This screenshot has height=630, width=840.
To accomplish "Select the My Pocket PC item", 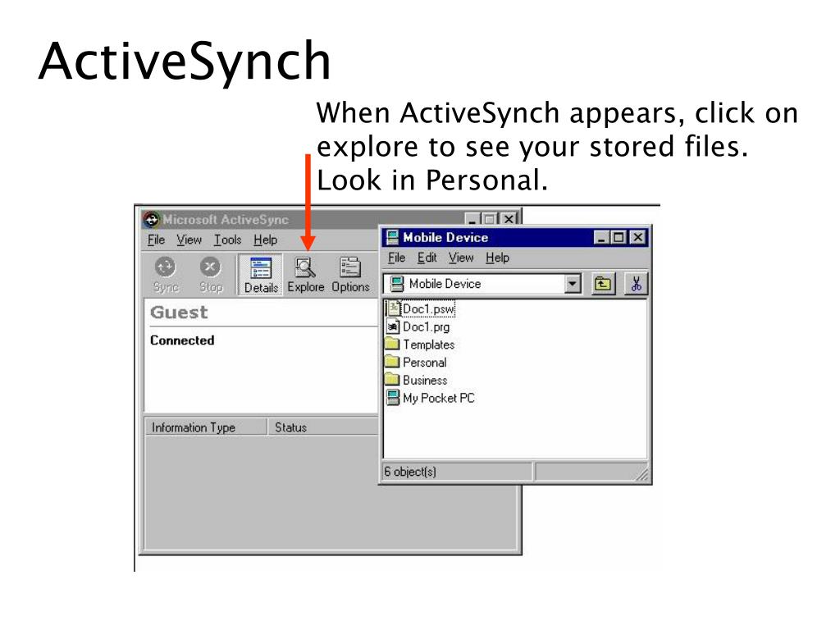I will 431,398.
